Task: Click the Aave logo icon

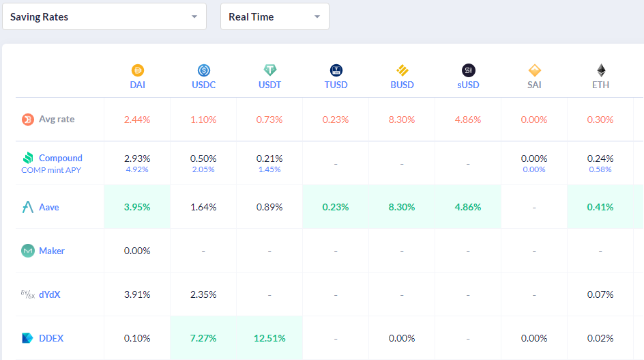Action: point(27,207)
